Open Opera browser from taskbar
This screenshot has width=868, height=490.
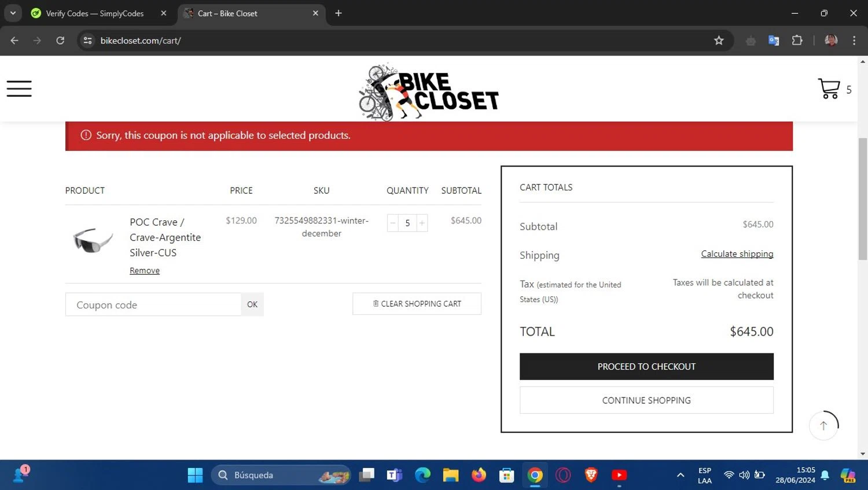(x=563, y=475)
